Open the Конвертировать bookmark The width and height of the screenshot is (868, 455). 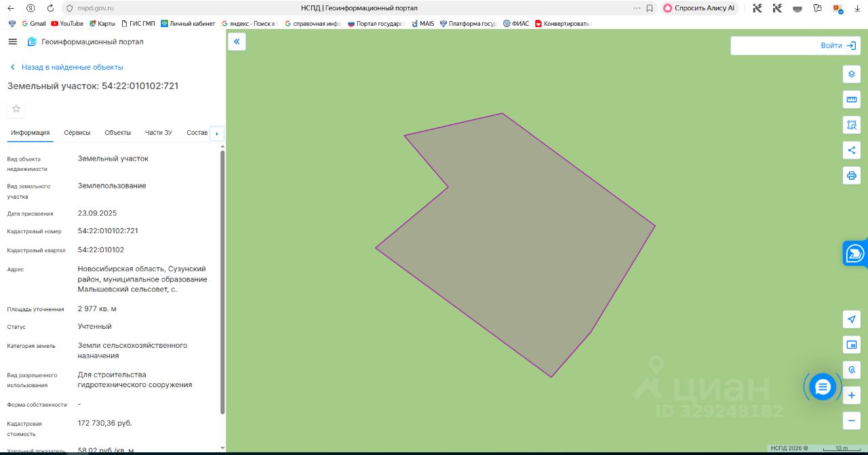pos(564,23)
